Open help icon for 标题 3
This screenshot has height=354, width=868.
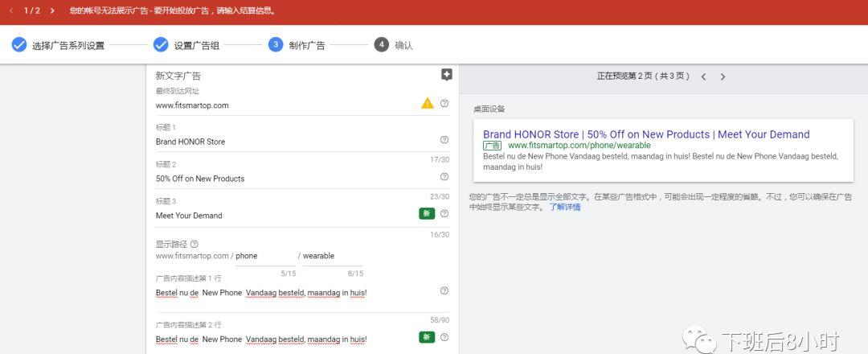(x=444, y=214)
